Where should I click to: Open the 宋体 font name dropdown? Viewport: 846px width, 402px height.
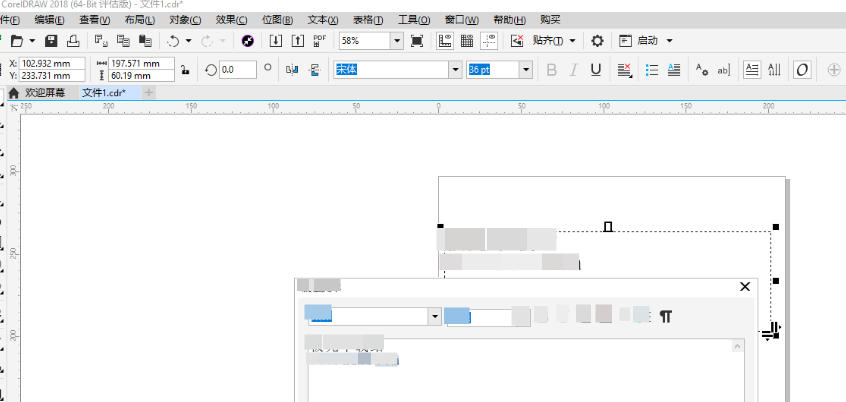coord(455,69)
